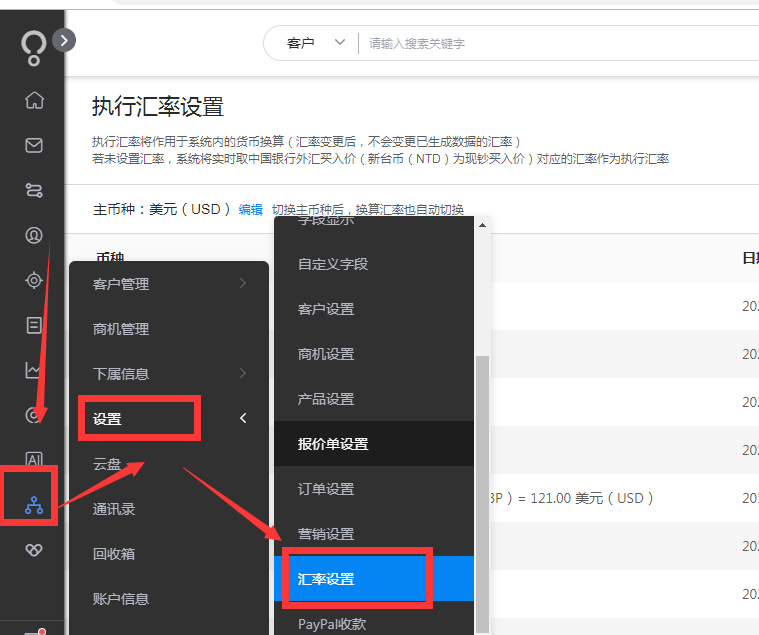
Task: Open the customer profile circle icon in sidebar
Action: point(34,235)
